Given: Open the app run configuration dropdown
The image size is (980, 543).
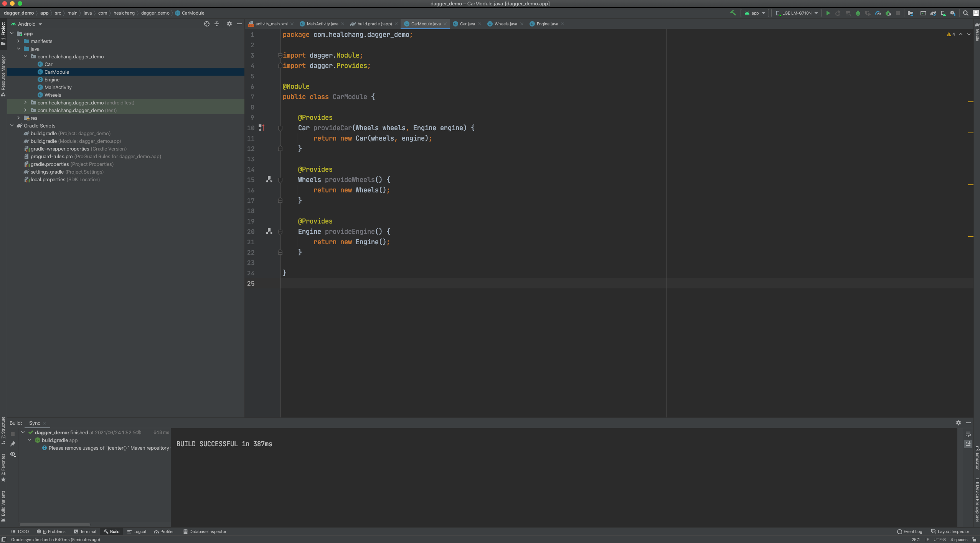Looking at the screenshot, I should [755, 13].
